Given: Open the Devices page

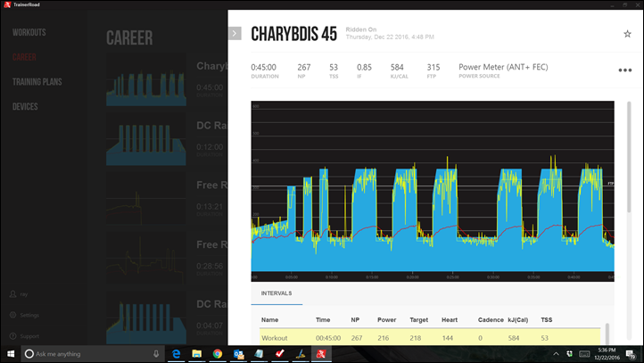Looking at the screenshot, I should click(25, 107).
